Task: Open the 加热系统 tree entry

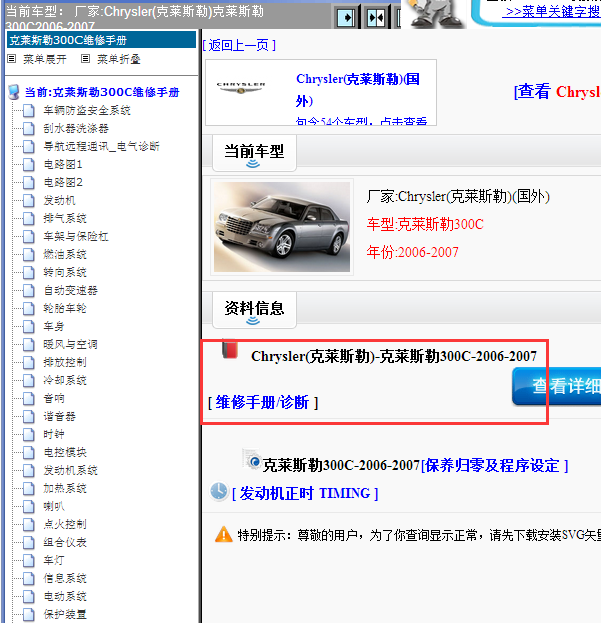Action: [65, 488]
